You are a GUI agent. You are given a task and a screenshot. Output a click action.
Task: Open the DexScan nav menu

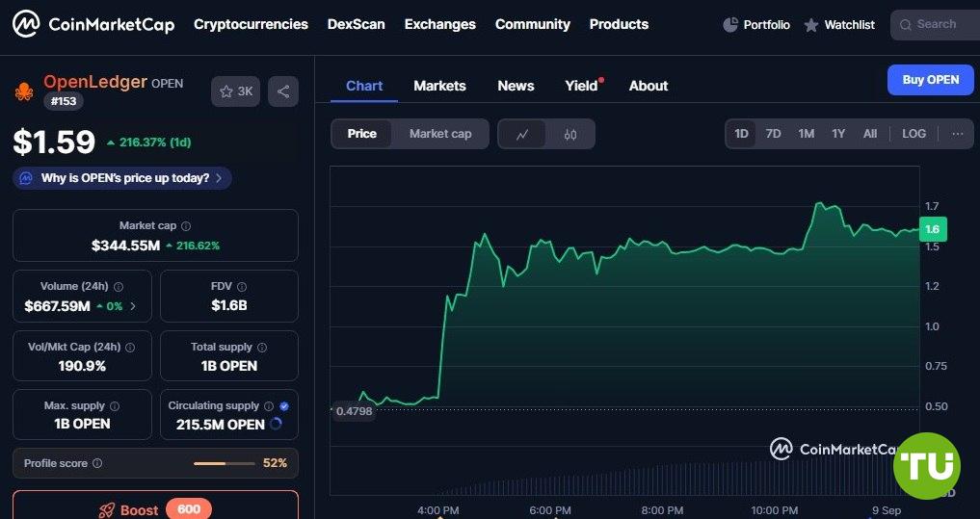click(357, 24)
